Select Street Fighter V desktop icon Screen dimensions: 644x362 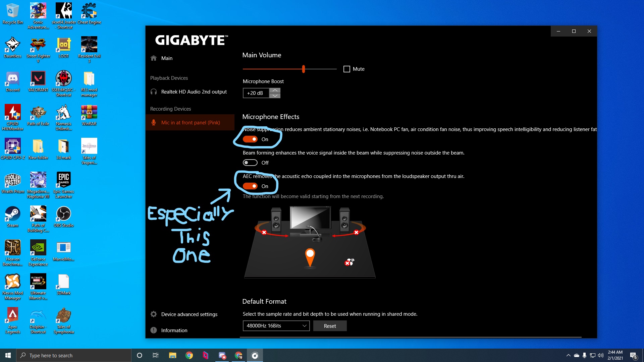(x=38, y=50)
